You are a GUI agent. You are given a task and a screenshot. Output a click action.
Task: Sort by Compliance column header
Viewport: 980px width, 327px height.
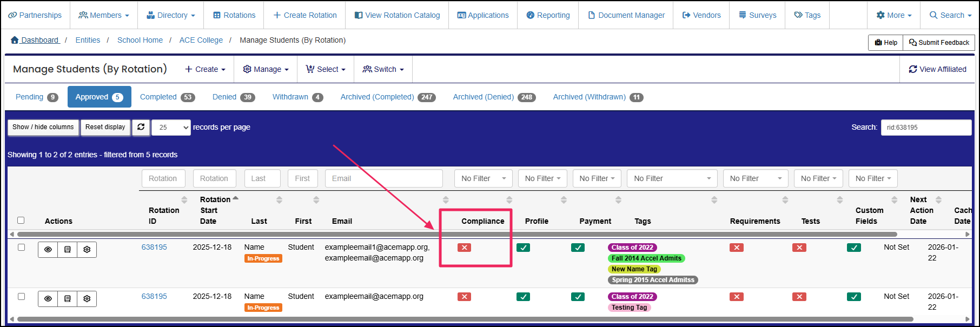482,221
